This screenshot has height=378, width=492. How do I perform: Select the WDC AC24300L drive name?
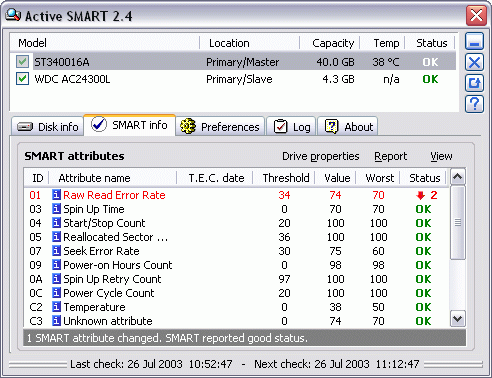pyautogui.click(x=72, y=79)
